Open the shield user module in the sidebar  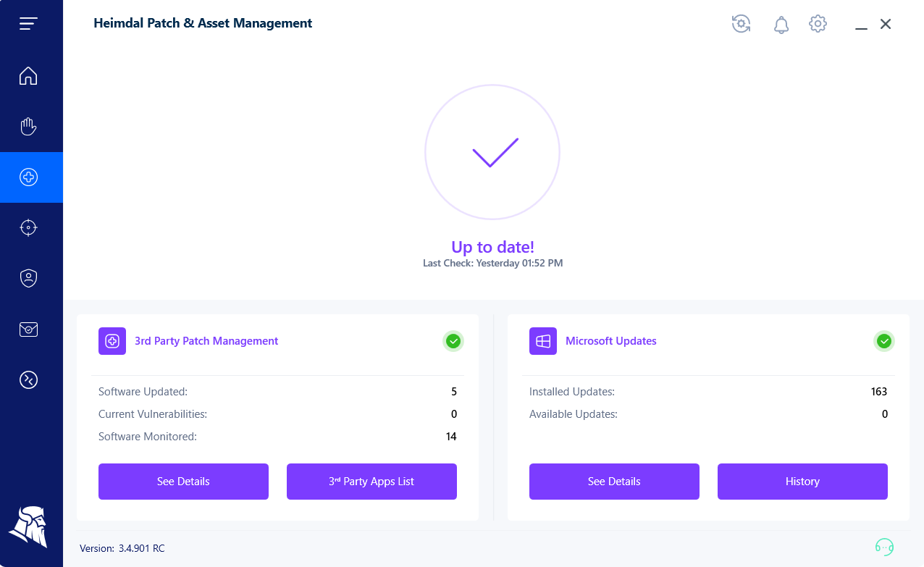coord(28,278)
